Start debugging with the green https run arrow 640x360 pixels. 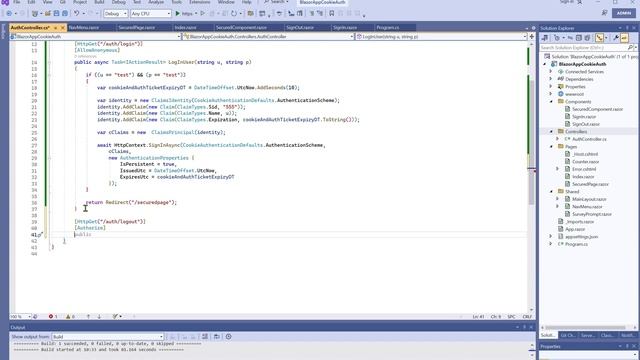[178, 13]
